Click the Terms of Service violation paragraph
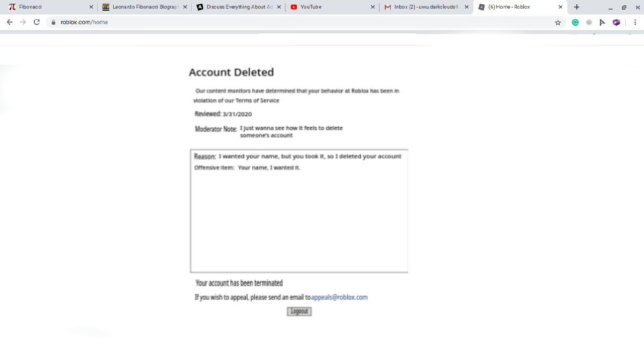The width and height of the screenshot is (644, 338). click(x=296, y=95)
